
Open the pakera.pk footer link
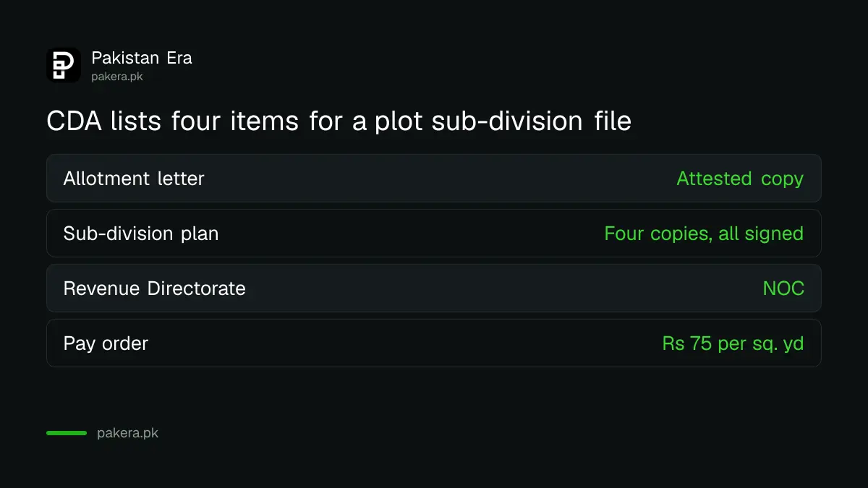(127, 434)
